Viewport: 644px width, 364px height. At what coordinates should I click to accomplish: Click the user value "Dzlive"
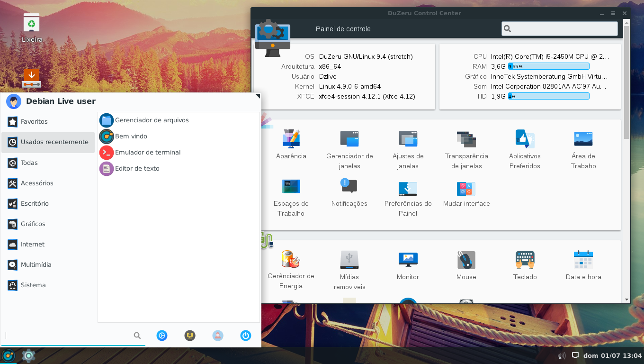click(x=328, y=77)
